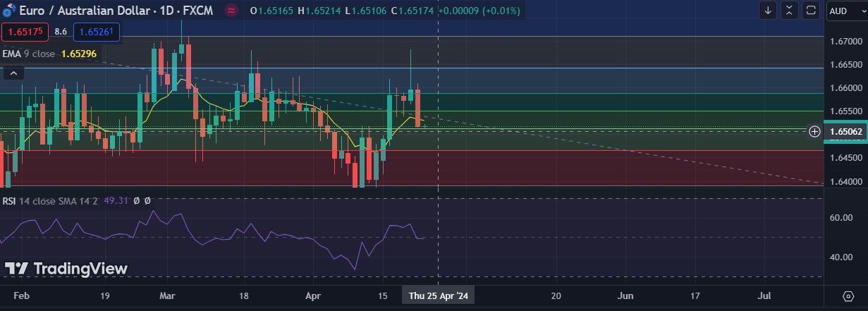Select the RSI 14 close SMA legend
The width and height of the screenshot is (868, 311).
50,201
